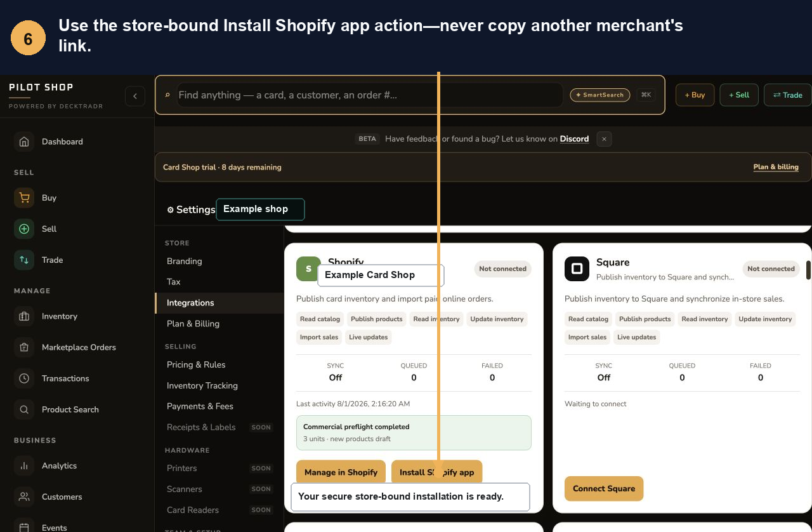Click the SmartSearch badge
The width and height of the screenshot is (812, 532).
coord(599,95)
